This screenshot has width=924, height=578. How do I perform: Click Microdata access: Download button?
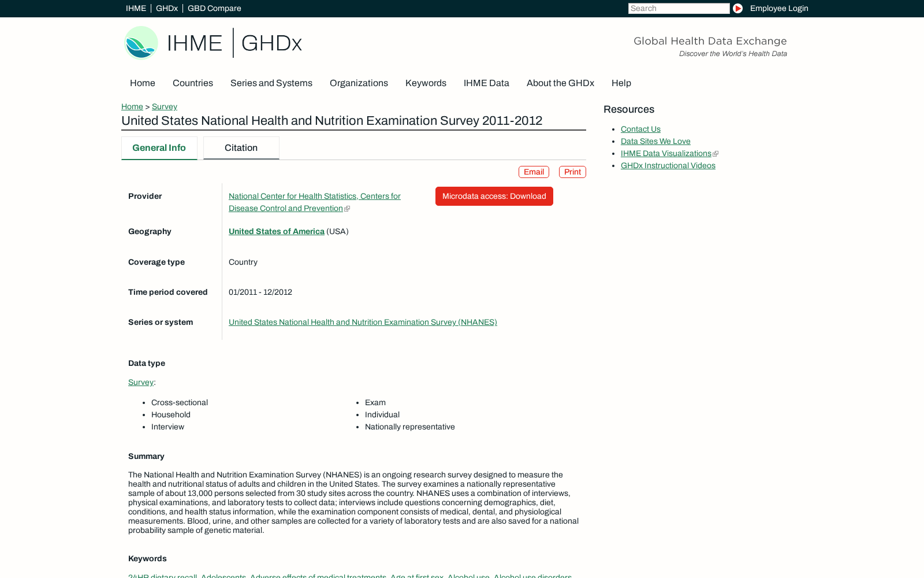pos(494,196)
